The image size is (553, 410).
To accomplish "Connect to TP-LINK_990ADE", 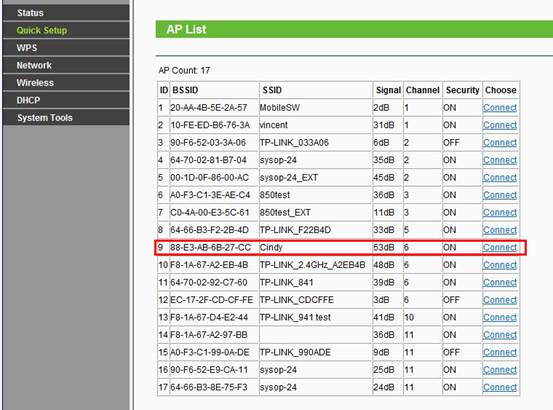I will click(x=500, y=353).
